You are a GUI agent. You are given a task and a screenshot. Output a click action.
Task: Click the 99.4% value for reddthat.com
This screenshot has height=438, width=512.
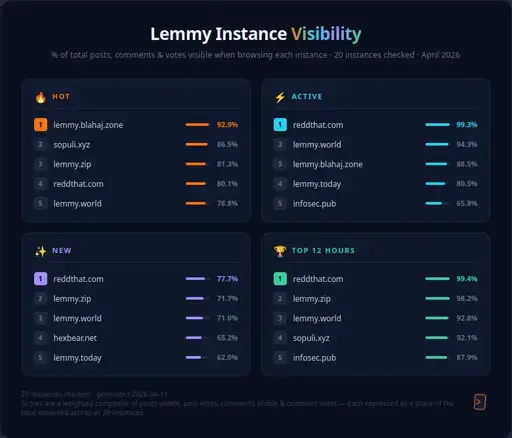467,279
